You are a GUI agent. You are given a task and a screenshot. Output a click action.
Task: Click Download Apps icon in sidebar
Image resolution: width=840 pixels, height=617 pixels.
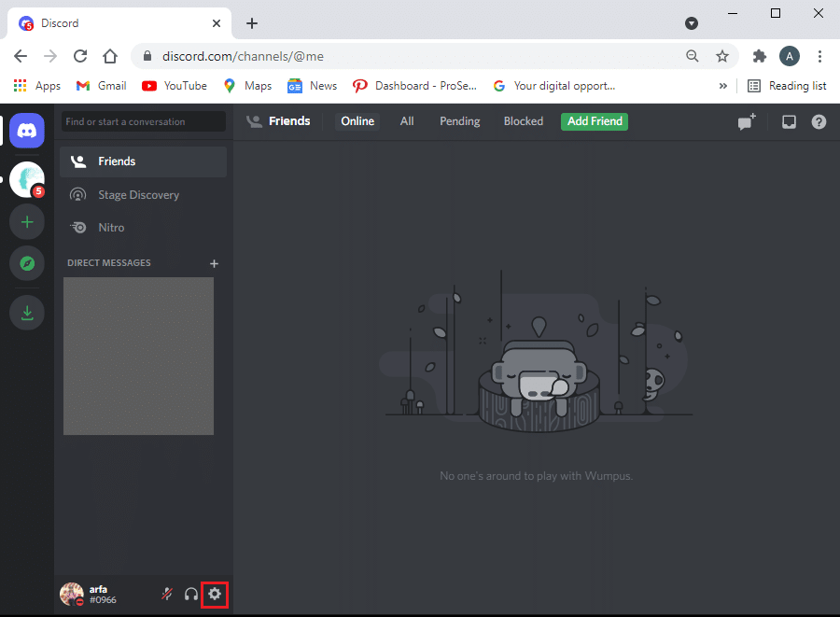(27, 313)
